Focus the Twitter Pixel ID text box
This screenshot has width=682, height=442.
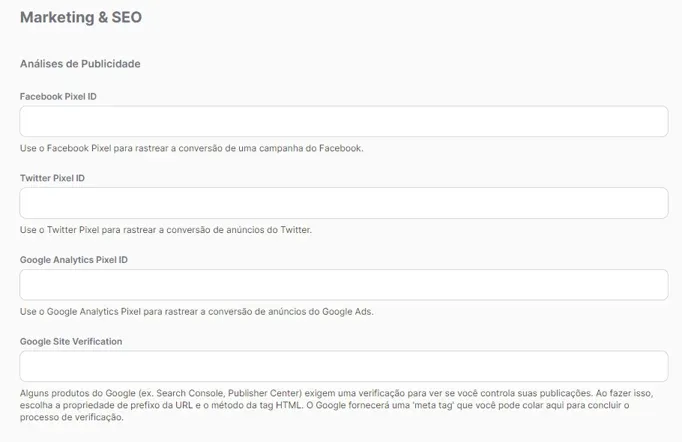[344, 203]
